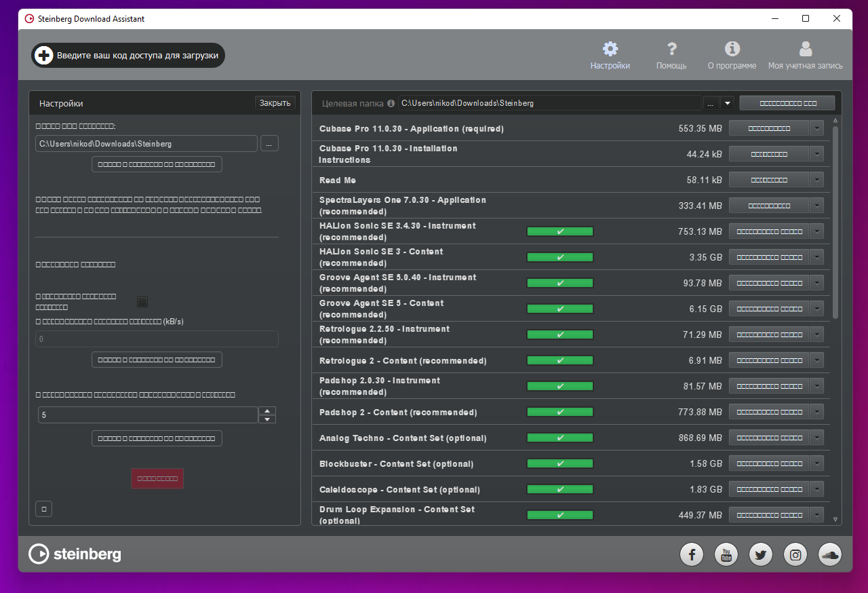This screenshot has width=868, height=593.
Task: Click the download-all button above the list
Action: 787,103
